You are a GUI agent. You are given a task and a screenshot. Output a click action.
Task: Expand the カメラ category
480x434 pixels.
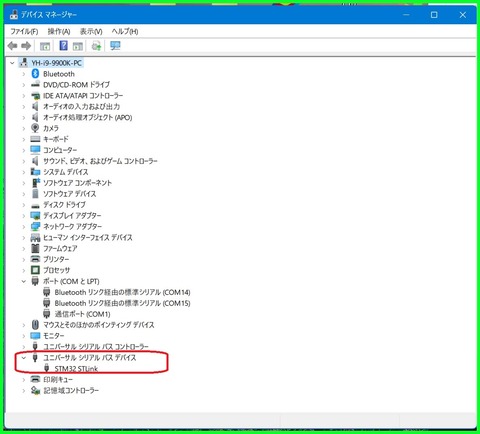24,128
